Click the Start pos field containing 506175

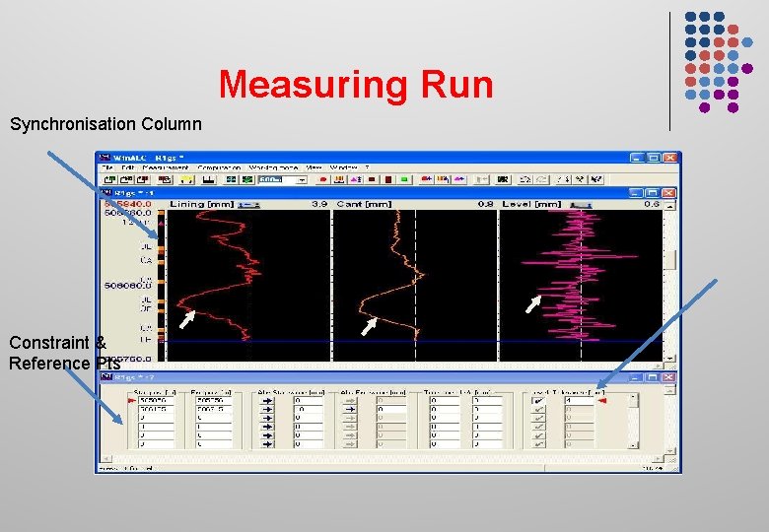tap(156, 409)
